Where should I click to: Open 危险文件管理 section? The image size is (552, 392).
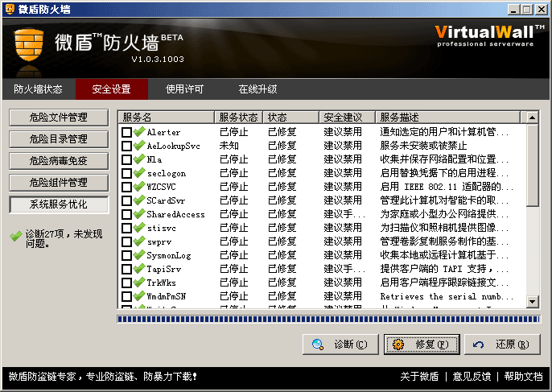pos(59,118)
